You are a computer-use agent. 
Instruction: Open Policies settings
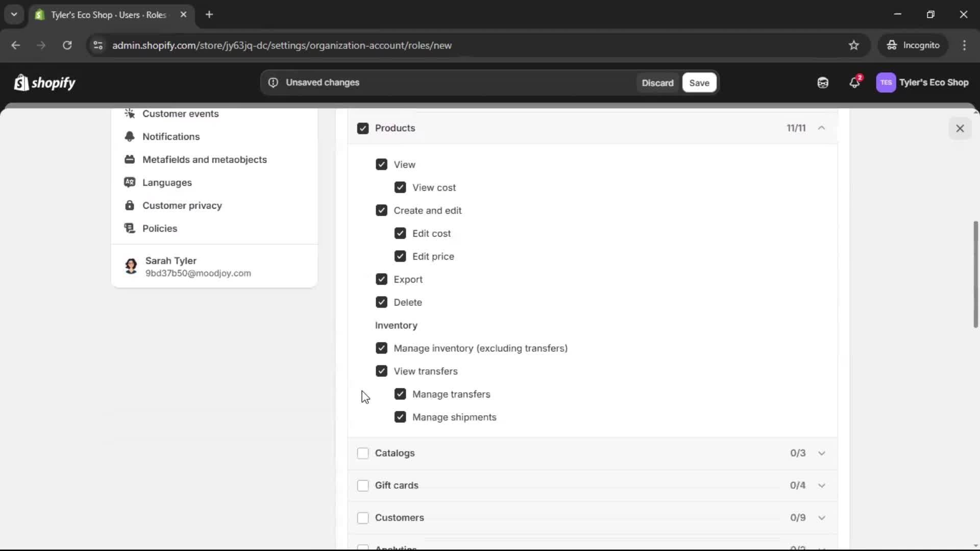[x=160, y=228]
